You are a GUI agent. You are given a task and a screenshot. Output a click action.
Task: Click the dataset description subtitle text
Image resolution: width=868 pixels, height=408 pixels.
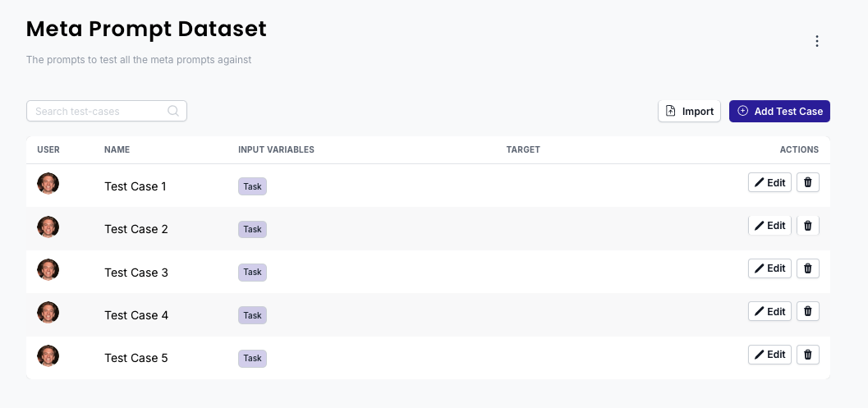139,60
